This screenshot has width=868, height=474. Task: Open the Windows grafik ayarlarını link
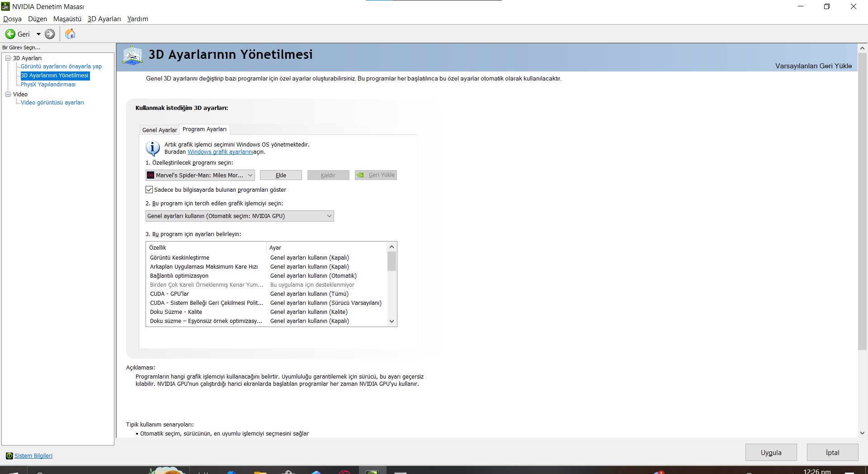pos(220,152)
